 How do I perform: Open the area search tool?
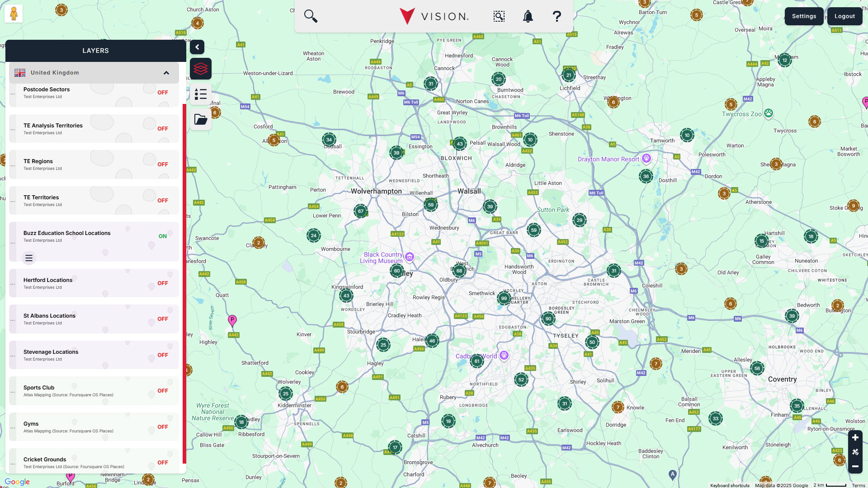click(499, 16)
